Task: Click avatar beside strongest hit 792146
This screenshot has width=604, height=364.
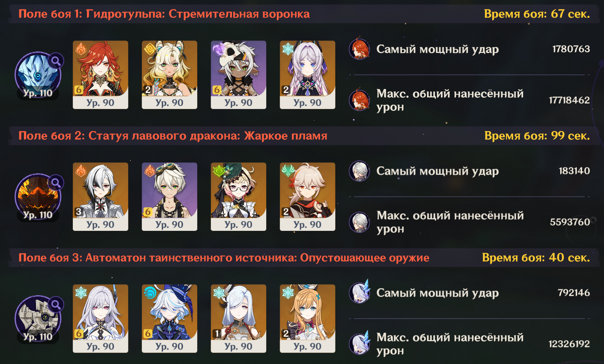Action: (360, 292)
